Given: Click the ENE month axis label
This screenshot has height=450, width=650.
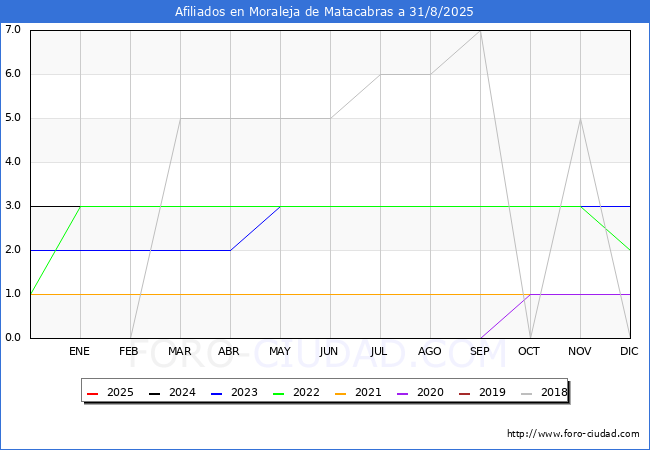Looking at the screenshot, I should 79,351.
